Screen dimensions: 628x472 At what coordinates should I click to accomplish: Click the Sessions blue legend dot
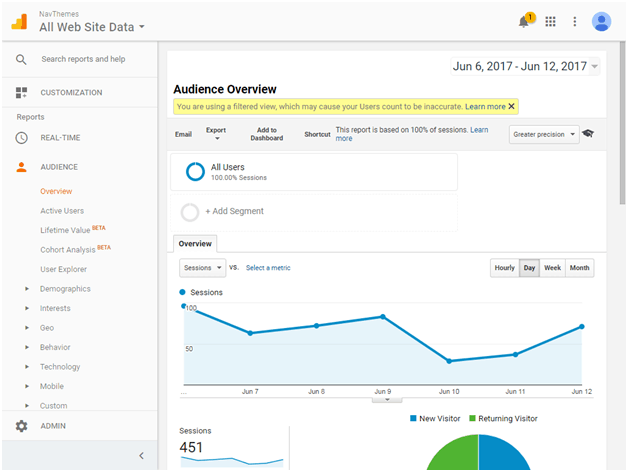[x=182, y=292]
